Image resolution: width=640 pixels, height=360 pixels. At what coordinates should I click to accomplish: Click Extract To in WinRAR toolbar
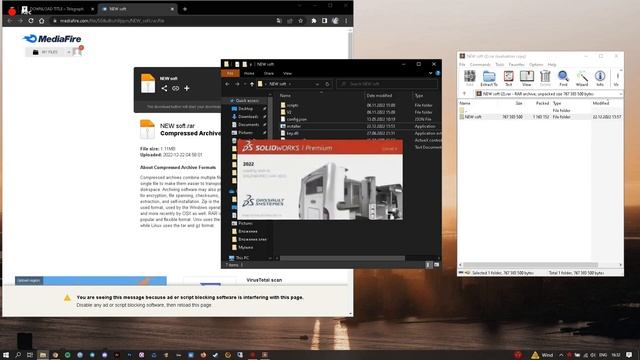click(x=489, y=78)
